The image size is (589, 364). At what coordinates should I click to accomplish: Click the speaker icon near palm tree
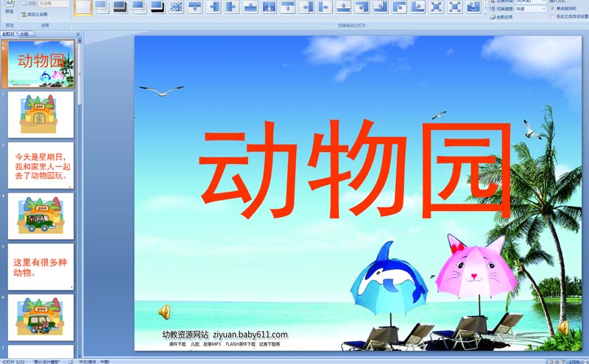[562, 328]
